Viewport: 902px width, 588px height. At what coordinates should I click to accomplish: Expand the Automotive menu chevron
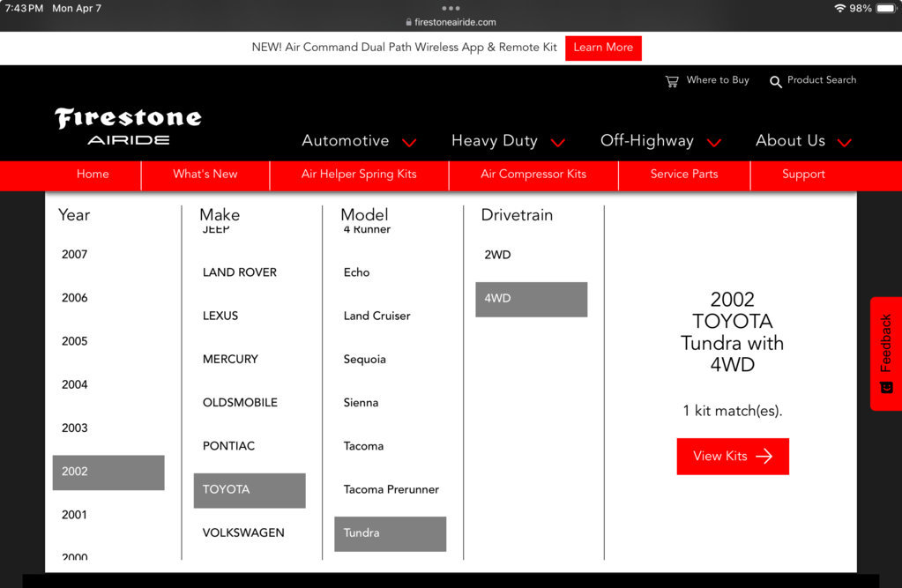(409, 143)
